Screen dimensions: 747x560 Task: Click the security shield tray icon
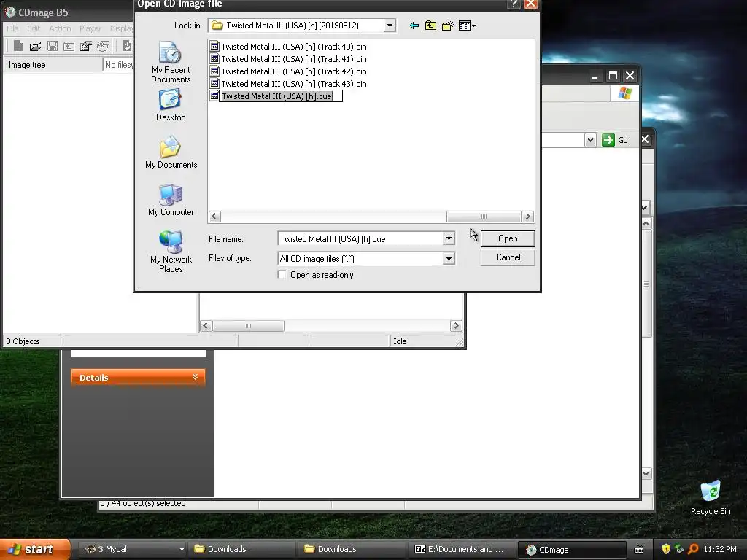666,549
